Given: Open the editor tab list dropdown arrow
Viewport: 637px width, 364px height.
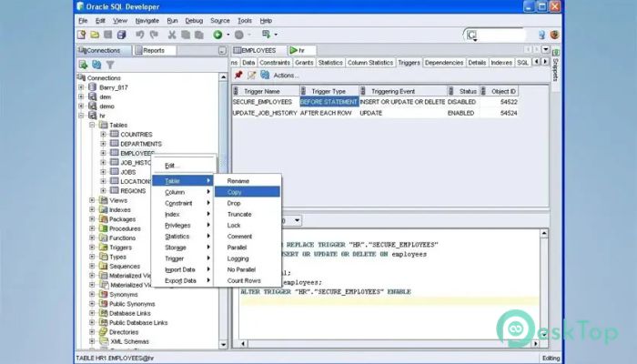Looking at the screenshot, I should 545,49.
